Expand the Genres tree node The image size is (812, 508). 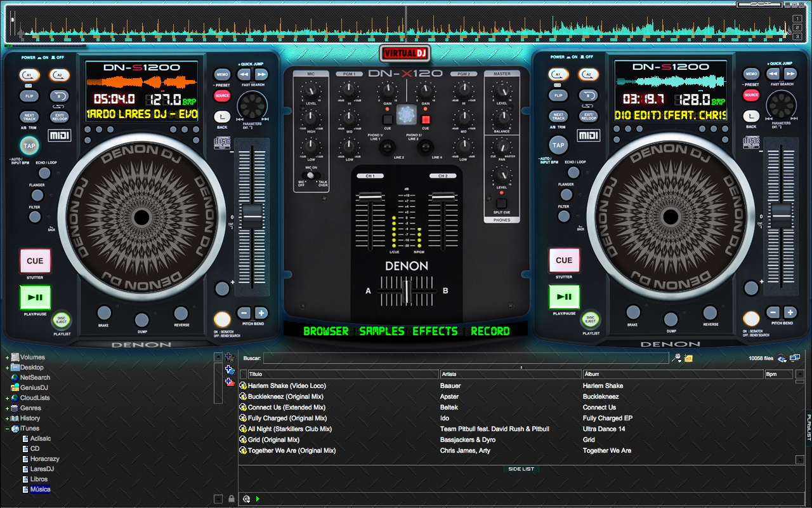coord(8,408)
